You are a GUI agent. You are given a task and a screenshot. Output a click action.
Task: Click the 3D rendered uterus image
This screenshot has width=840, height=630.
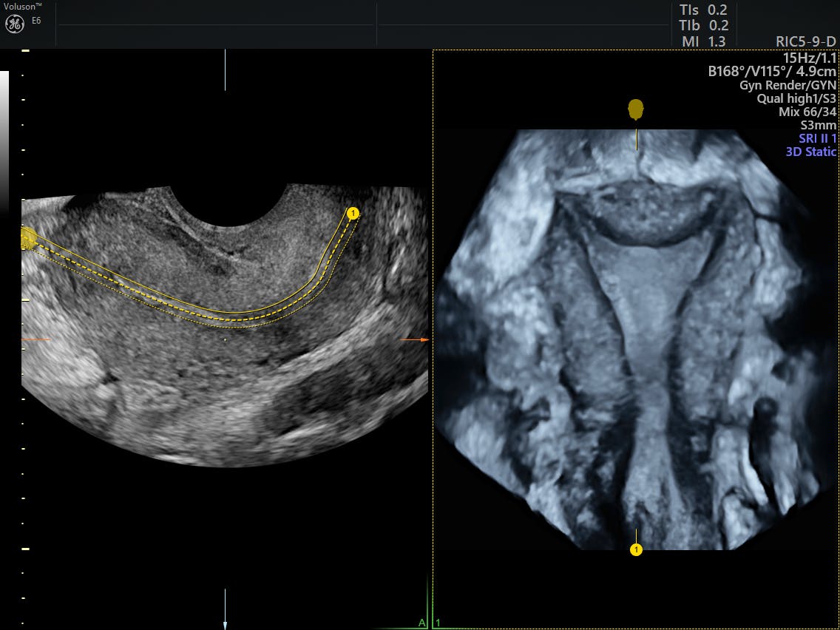[636, 333]
